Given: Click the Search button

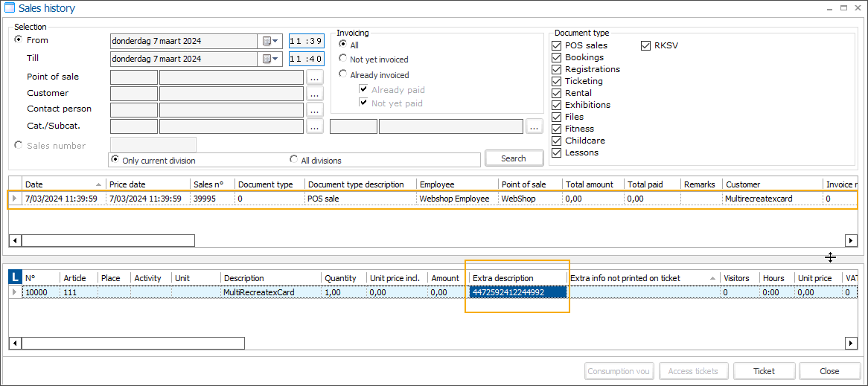Looking at the screenshot, I should point(513,158).
